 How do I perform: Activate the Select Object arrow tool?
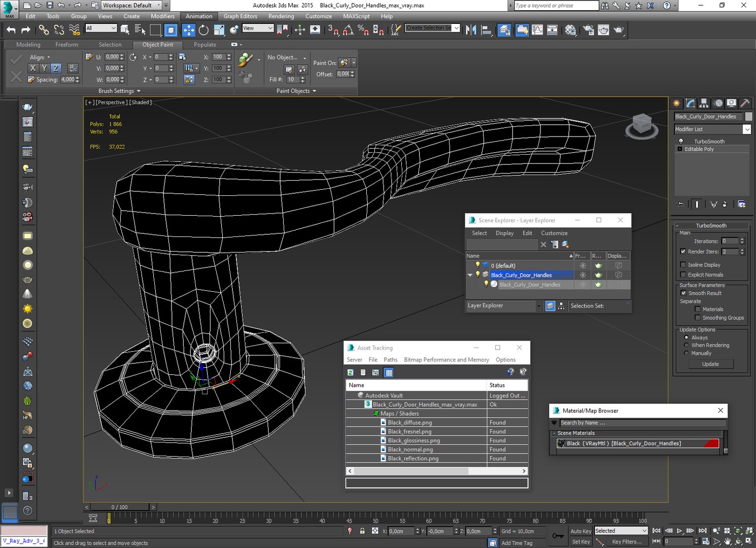pyautogui.click(x=125, y=30)
